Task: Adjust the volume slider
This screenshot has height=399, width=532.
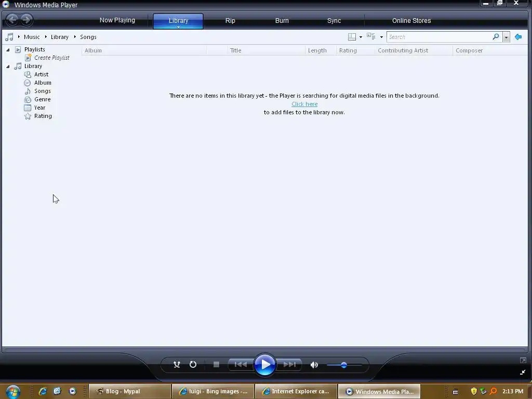Action: [x=344, y=365]
